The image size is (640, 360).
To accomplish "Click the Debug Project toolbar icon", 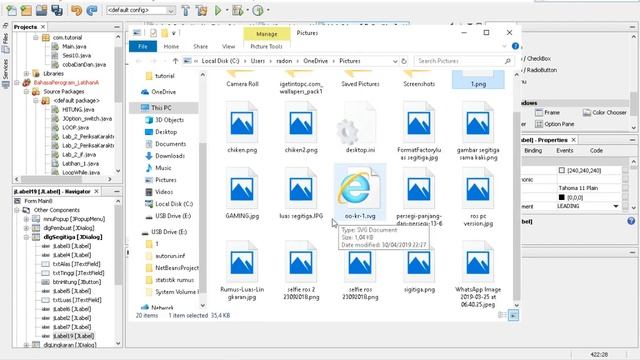I will click(237, 10).
